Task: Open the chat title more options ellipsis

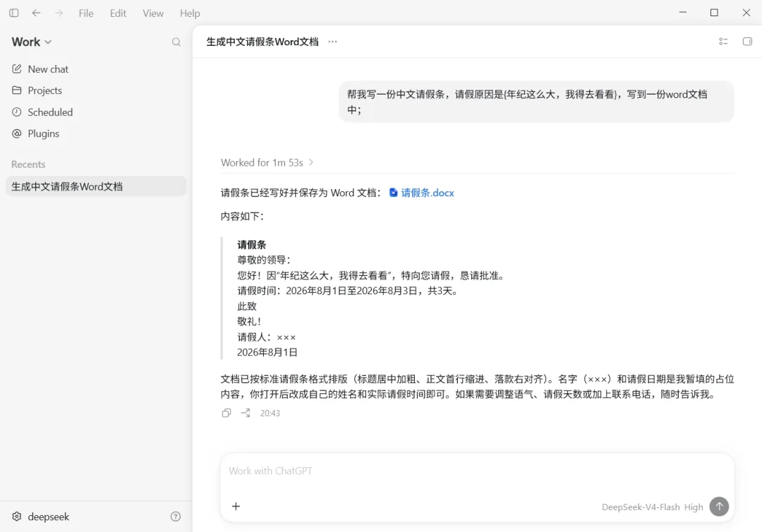Action: point(332,42)
